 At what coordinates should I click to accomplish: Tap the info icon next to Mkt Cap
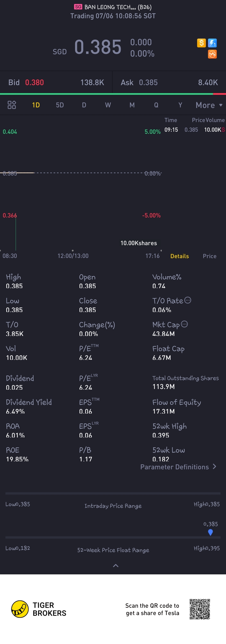pos(184,324)
